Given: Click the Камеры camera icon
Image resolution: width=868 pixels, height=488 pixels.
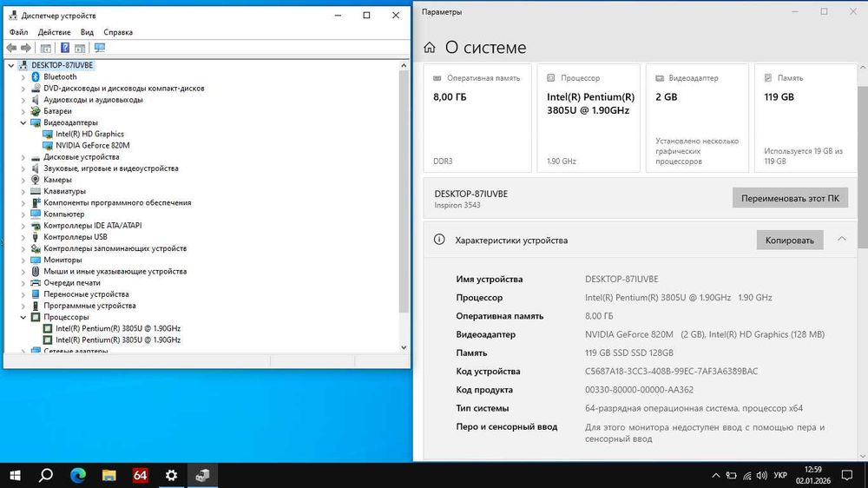Looking at the screenshot, I should click(36, 180).
